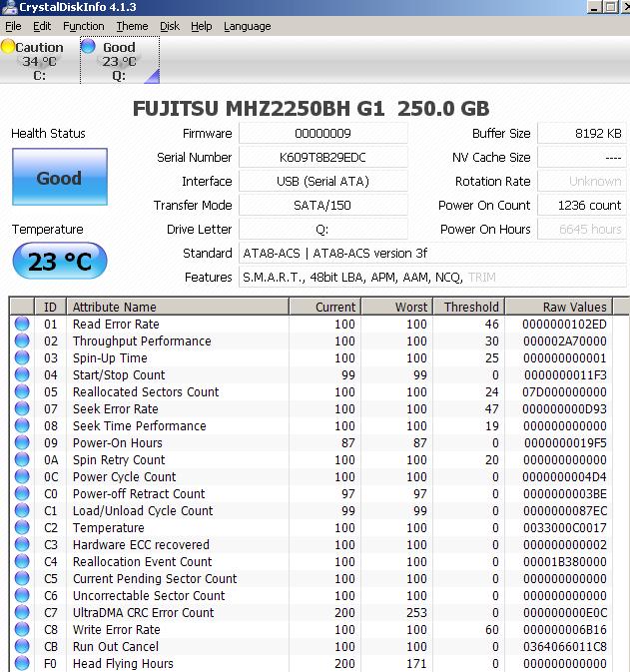Click status orb for Temperature attribute row

(22, 527)
